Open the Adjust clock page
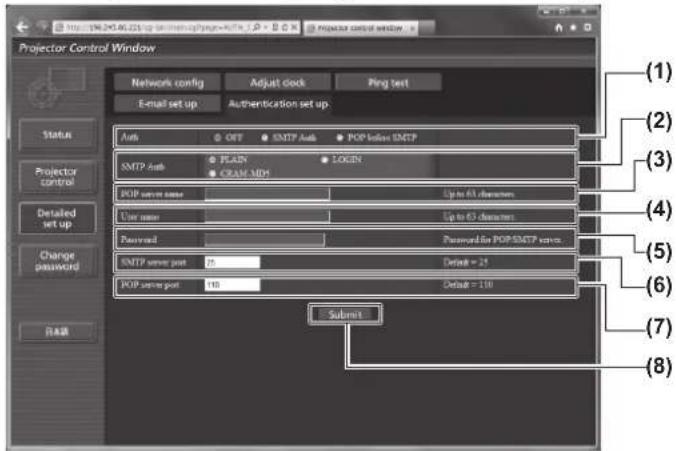 click(x=278, y=82)
